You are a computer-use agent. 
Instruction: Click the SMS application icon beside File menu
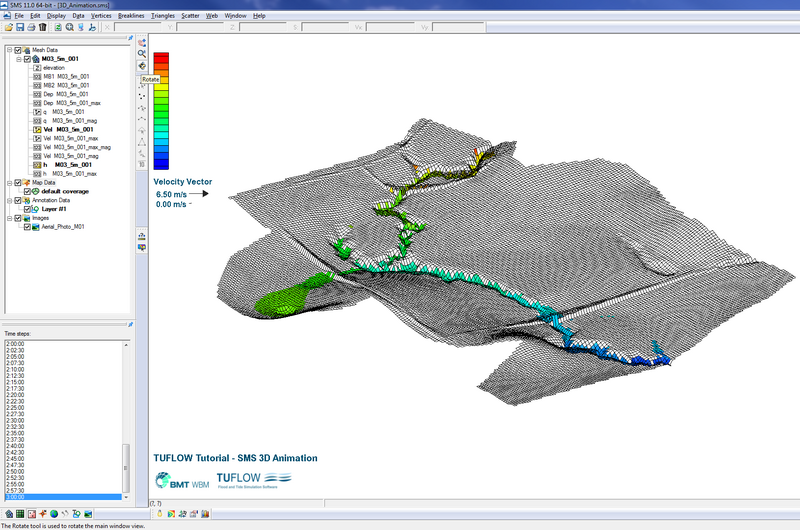[7, 16]
